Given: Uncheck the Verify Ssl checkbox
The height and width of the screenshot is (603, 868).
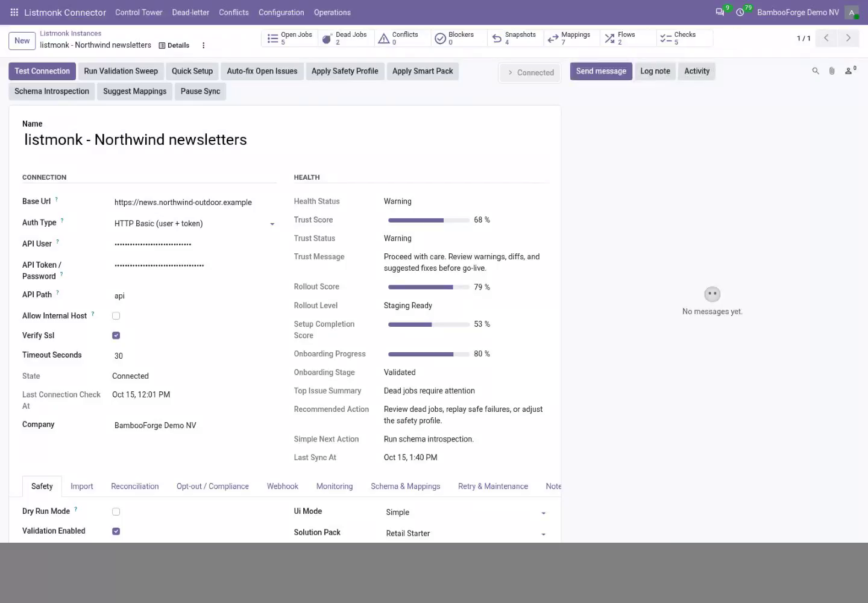Looking at the screenshot, I should pos(116,335).
